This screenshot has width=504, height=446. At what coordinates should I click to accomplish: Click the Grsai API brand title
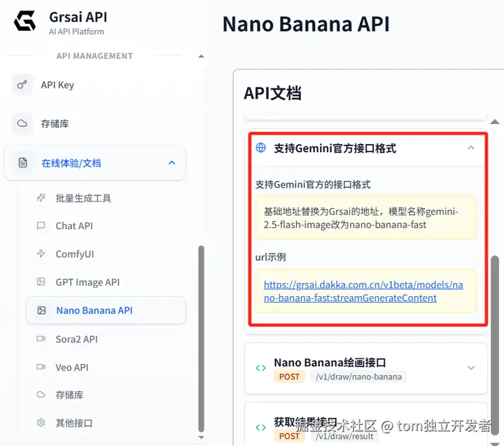pos(78,17)
